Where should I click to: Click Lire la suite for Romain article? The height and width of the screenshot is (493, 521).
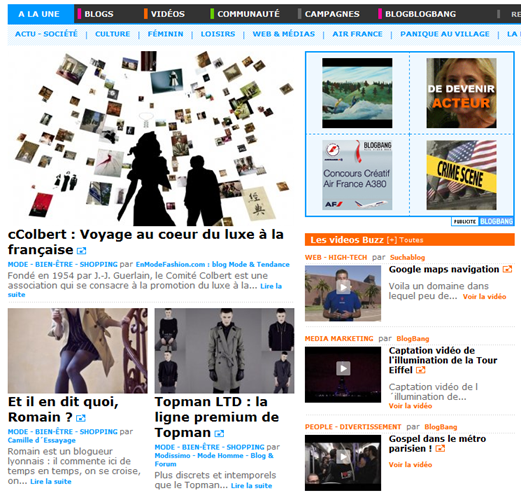coord(51,481)
